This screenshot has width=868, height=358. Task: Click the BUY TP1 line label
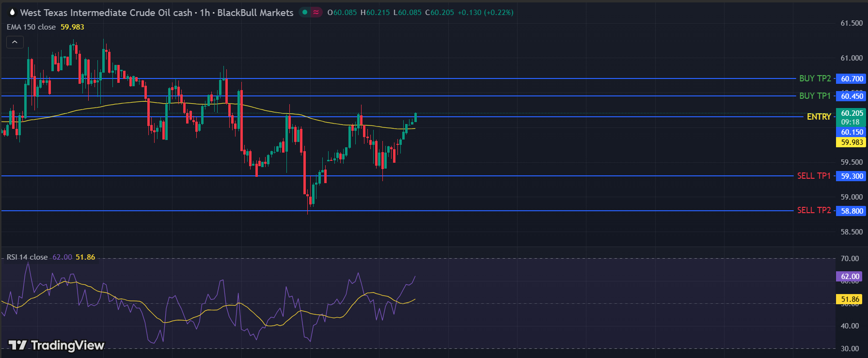[x=815, y=96]
